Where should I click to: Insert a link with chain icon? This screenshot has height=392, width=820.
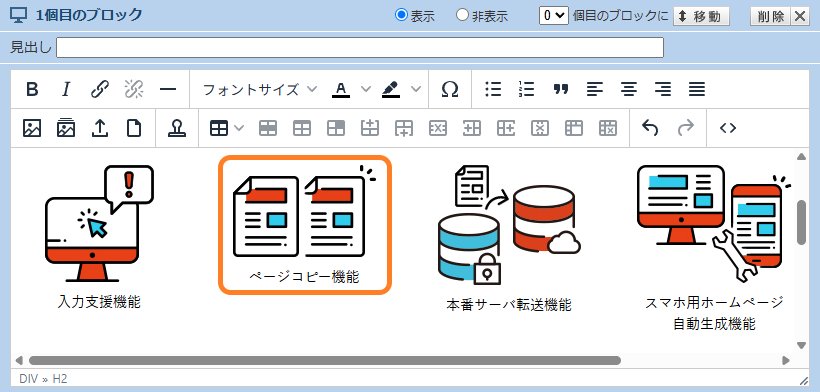(x=100, y=89)
